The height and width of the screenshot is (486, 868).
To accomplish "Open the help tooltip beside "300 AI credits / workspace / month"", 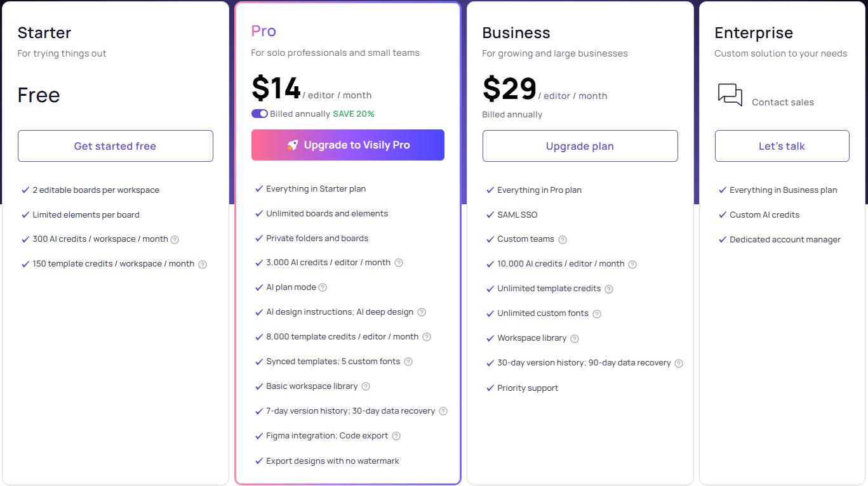I will click(175, 239).
